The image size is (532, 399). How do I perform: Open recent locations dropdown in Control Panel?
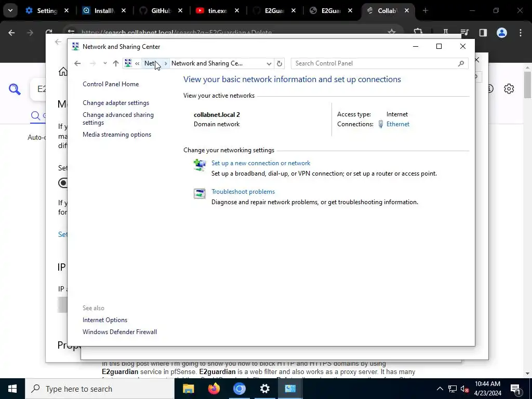[105, 63]
